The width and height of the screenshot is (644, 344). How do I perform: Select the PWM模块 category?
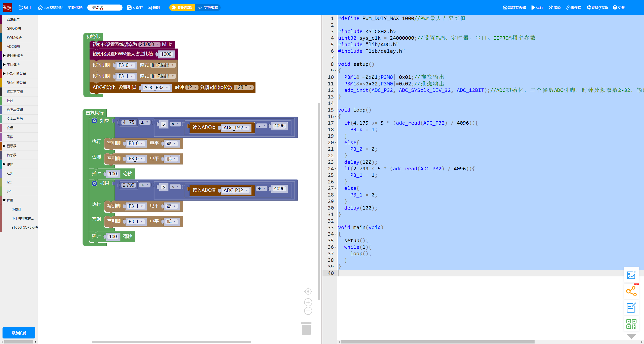(x=19, y=37)
